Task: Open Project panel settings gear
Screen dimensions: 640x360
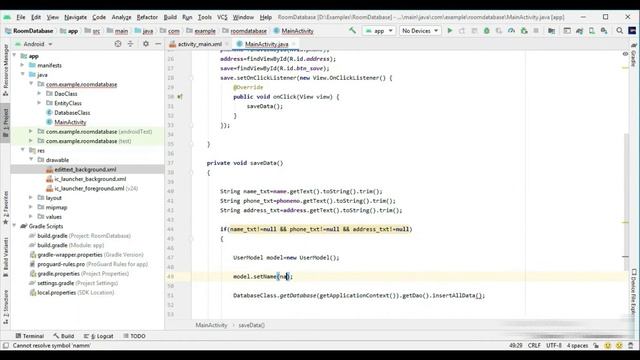Action: point(146,44)
